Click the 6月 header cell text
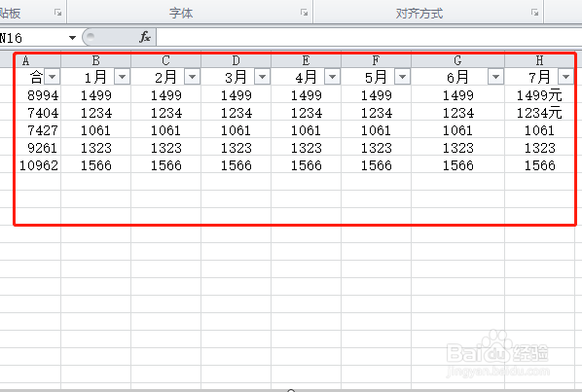 point(457,77)
